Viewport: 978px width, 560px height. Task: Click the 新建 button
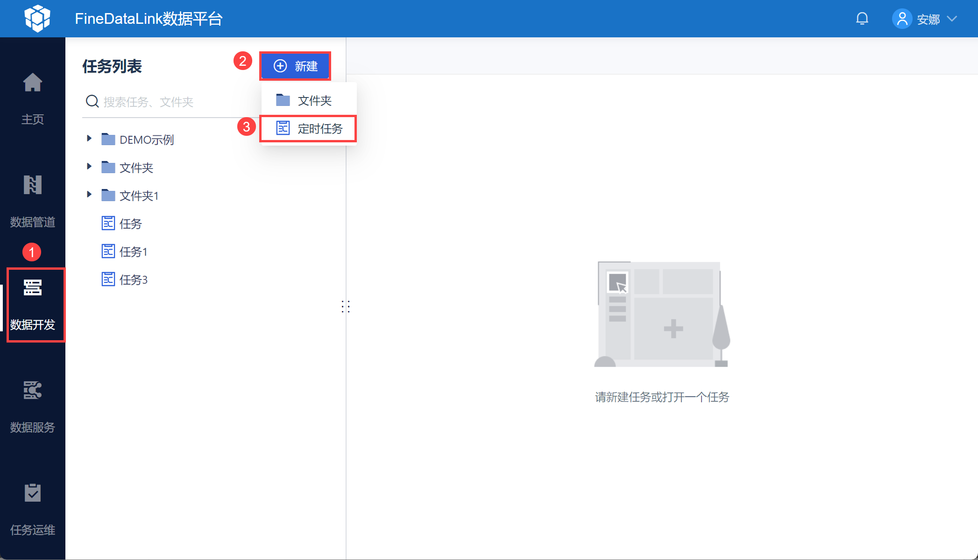click(295, 66)
